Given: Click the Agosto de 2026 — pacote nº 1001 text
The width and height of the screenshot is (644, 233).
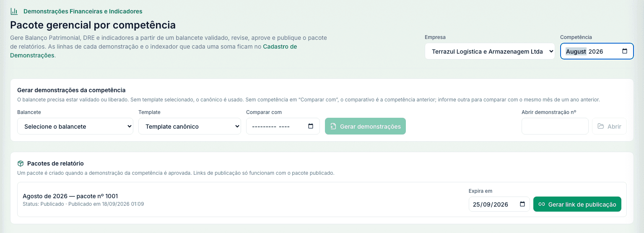Looking at the screenshot, I should [70, 196].
